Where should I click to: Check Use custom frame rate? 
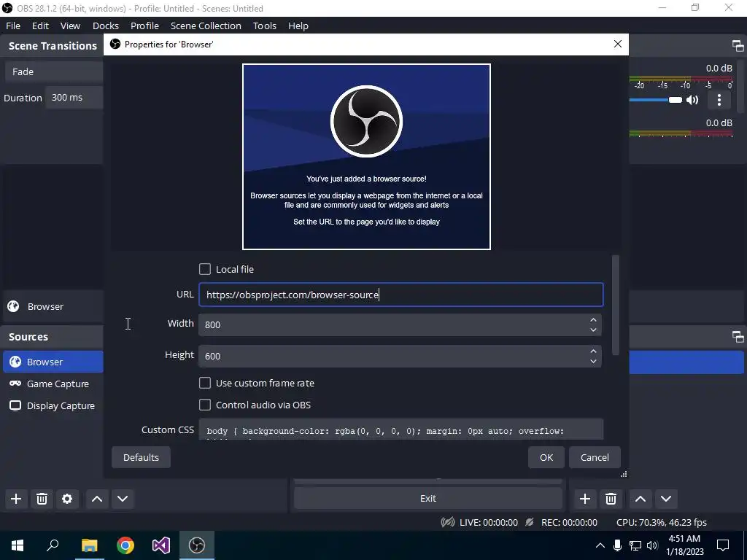[205, 383]
